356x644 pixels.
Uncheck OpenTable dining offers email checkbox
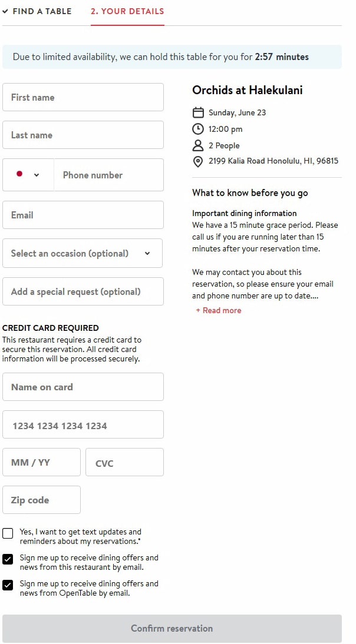point(8,585)
